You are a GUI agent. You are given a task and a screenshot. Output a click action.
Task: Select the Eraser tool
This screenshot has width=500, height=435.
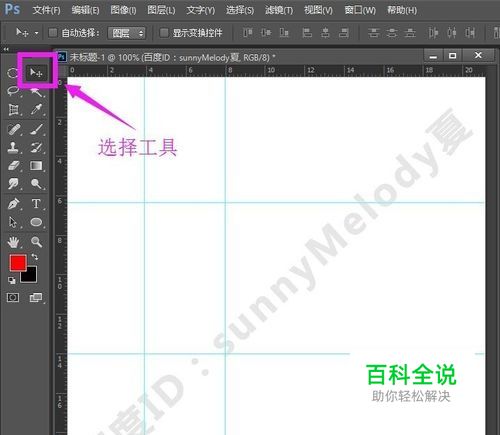click(14, 166)
